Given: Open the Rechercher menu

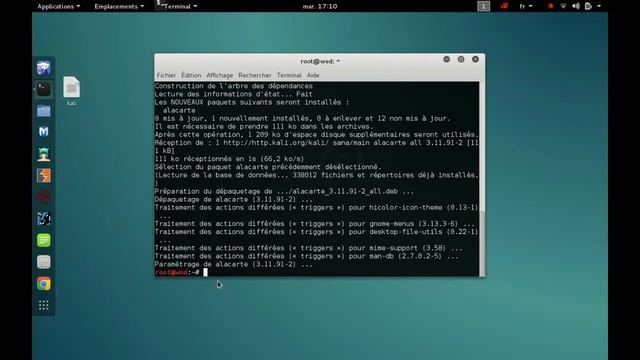Looking at the screenshot, I should click(x=255, y=75).
